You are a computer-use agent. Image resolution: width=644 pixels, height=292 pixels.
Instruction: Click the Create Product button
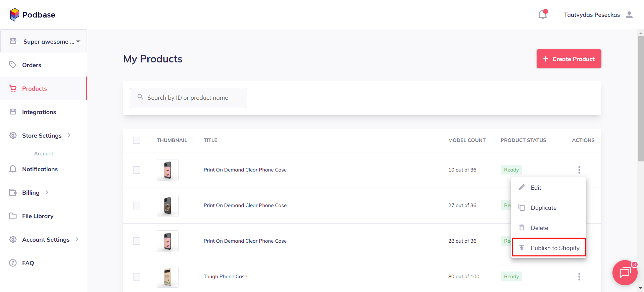568,59
